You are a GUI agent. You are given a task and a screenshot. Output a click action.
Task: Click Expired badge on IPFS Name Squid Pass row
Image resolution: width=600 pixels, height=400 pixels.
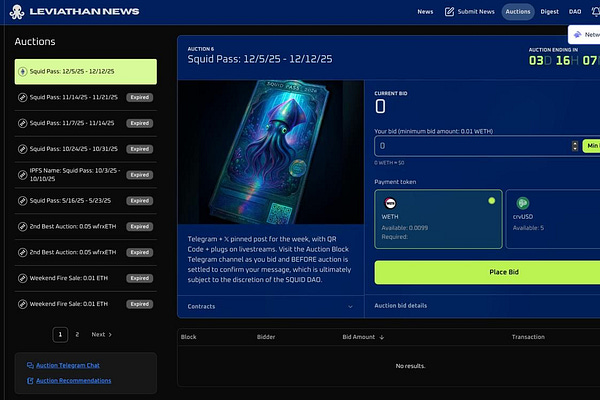coord(140,175)
